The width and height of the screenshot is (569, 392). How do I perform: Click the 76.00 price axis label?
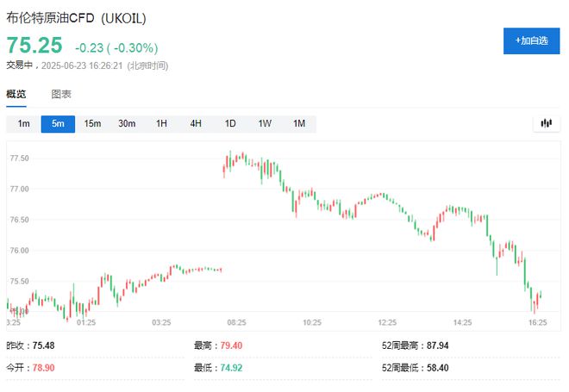coord(19,251)
